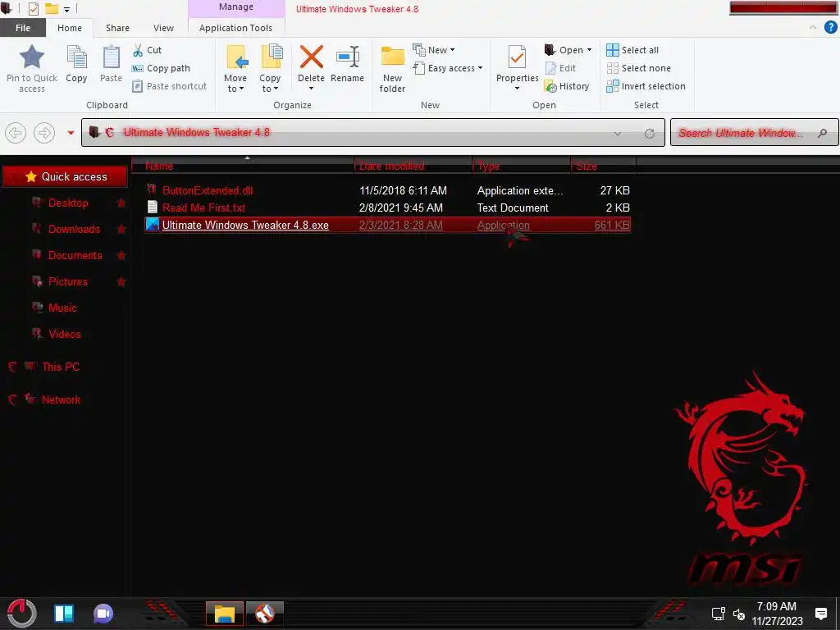Click Select none

pyautogui.click(x=638, y=68)
